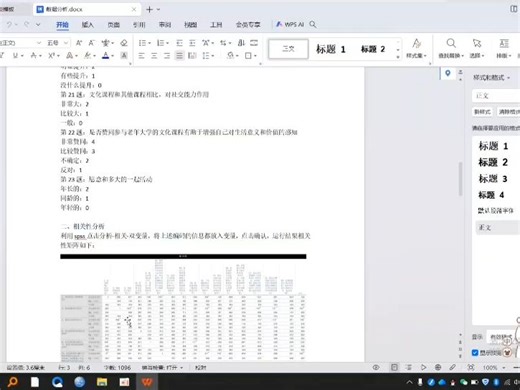Image resolution: width=520 pixels, height=390 pixels.
Task: Apply the font color A button
Action: tap(105, 56)
